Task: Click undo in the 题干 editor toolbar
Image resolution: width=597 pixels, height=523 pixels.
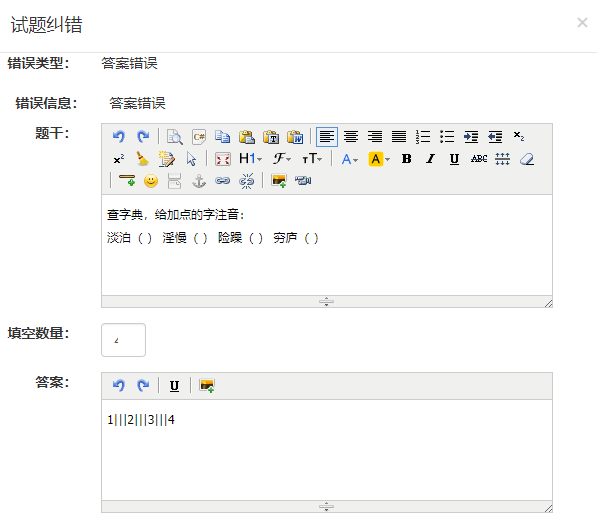Action: point(119,136)
